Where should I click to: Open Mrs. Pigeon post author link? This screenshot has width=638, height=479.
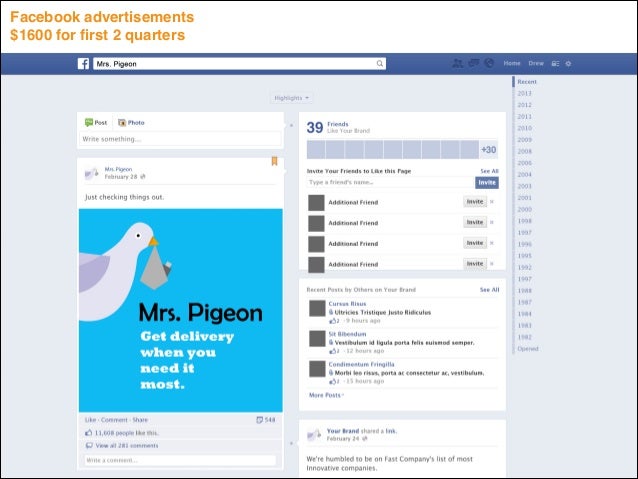pos(118,169)
